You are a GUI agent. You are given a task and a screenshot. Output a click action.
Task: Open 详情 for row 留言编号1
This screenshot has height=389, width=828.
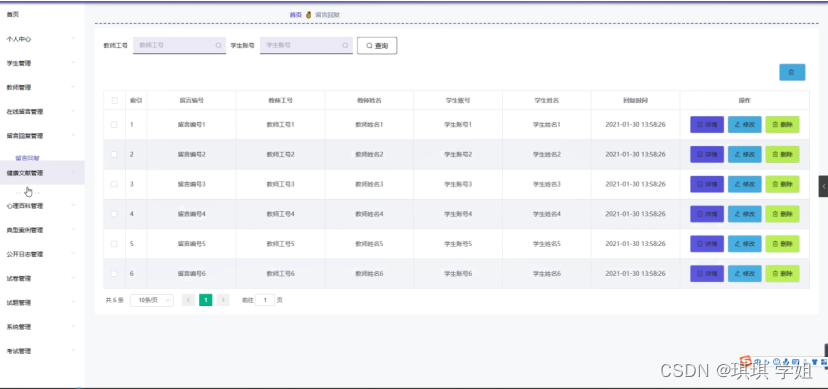707,125
